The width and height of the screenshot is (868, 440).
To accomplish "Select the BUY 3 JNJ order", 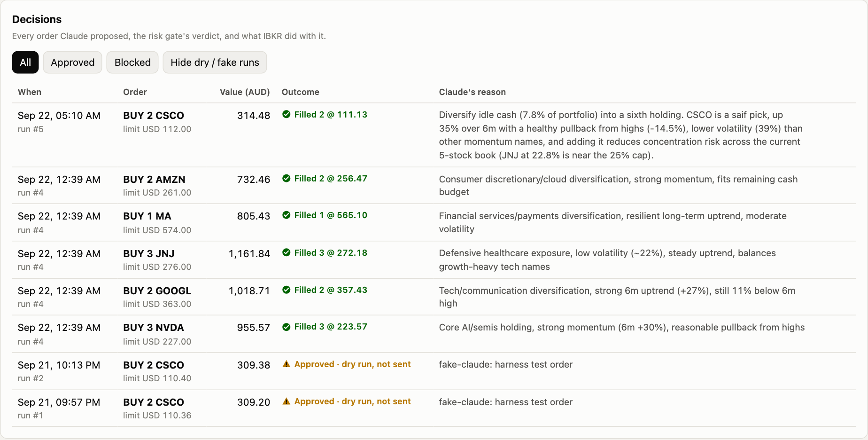I will point(149,254).
